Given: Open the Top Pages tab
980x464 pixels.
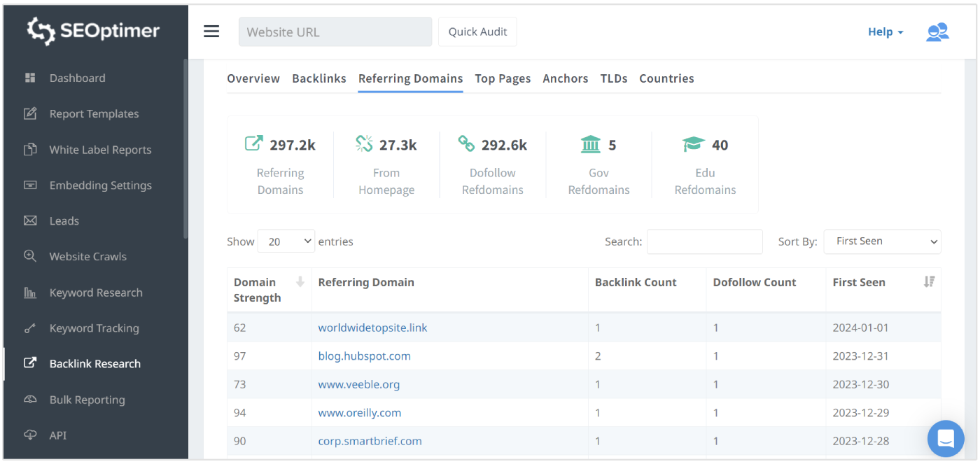Looking at the screenshot, I should pyautogui.click(x=503, y=78).
